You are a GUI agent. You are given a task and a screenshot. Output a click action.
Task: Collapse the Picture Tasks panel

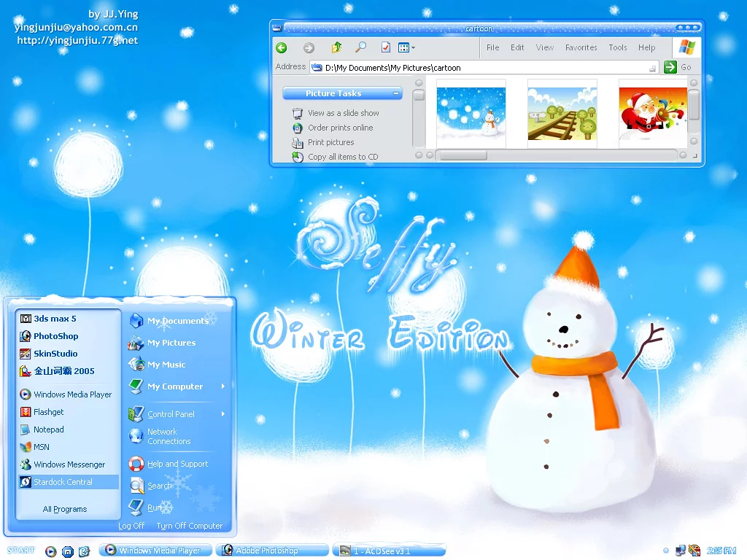[x=396, y=93]
